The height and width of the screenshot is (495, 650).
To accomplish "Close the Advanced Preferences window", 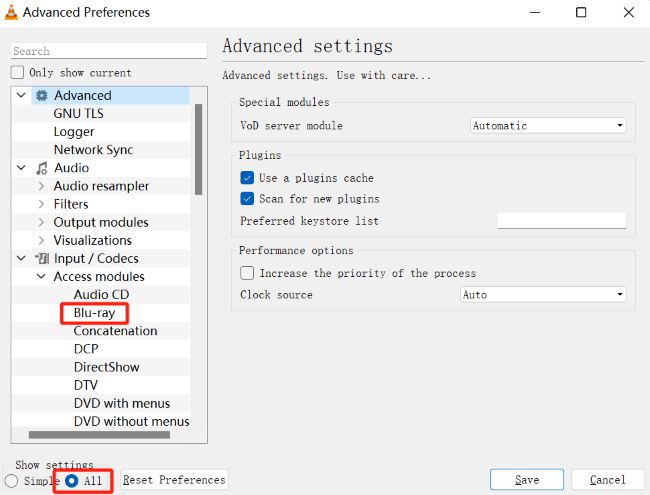I will pos(629,12).
